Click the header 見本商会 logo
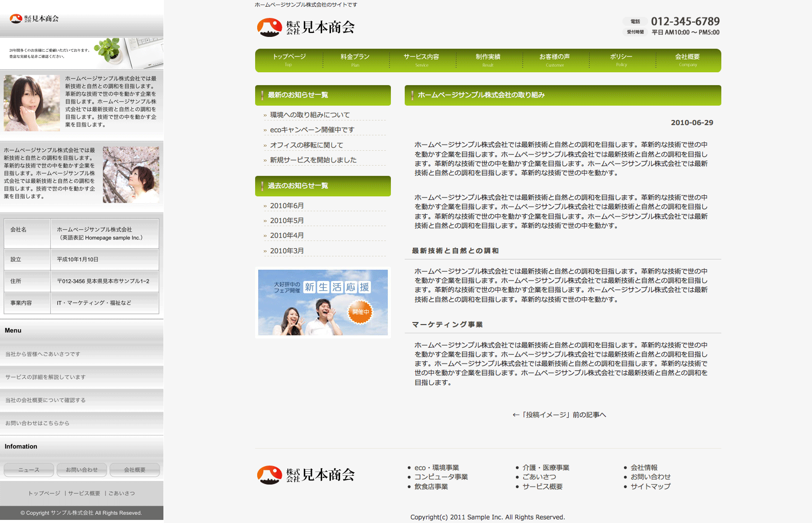 click(x=306, y=27)
